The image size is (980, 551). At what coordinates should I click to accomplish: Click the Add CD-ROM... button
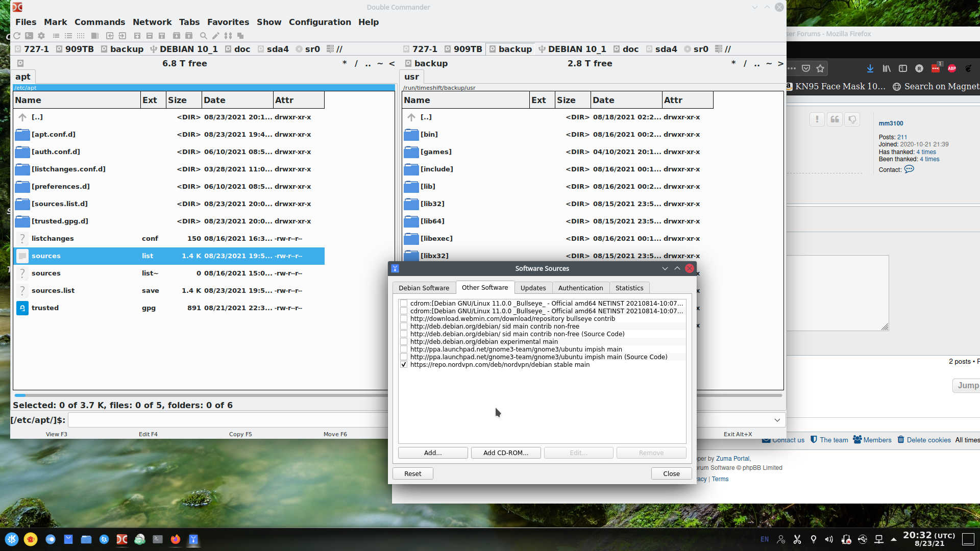[505, 453]
